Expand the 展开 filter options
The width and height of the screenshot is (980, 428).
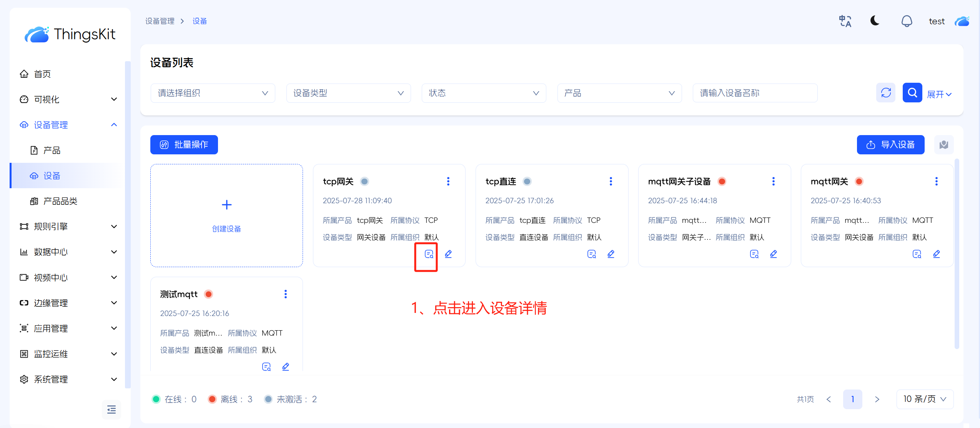pos(939,94)
